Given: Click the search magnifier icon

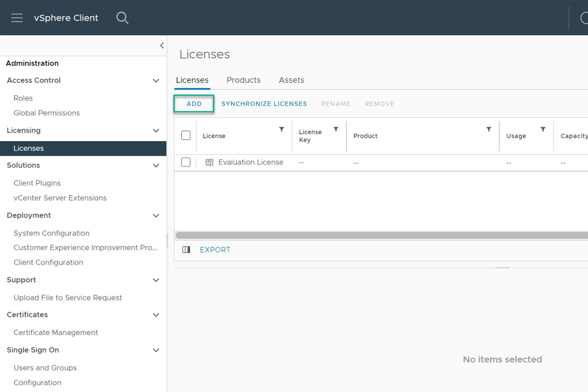Looking at the screenshot, I should pyautogui.click(x=122, y=18).
